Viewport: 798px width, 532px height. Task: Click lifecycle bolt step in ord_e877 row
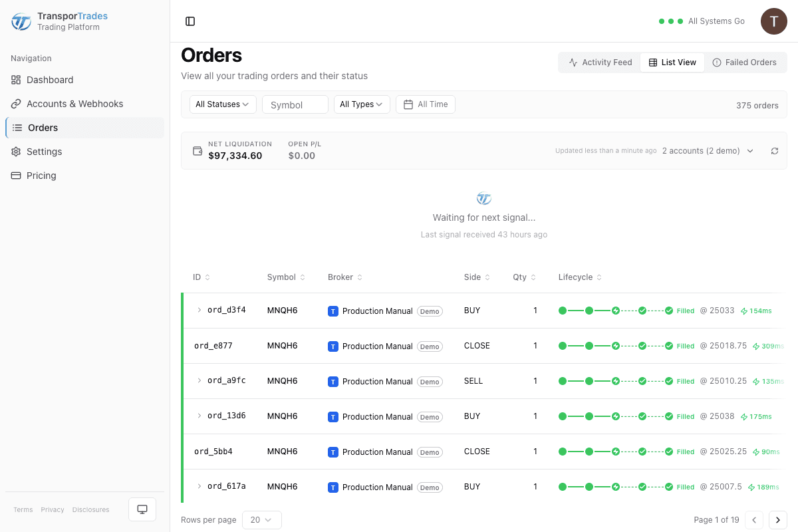click(x=616, y=346)
